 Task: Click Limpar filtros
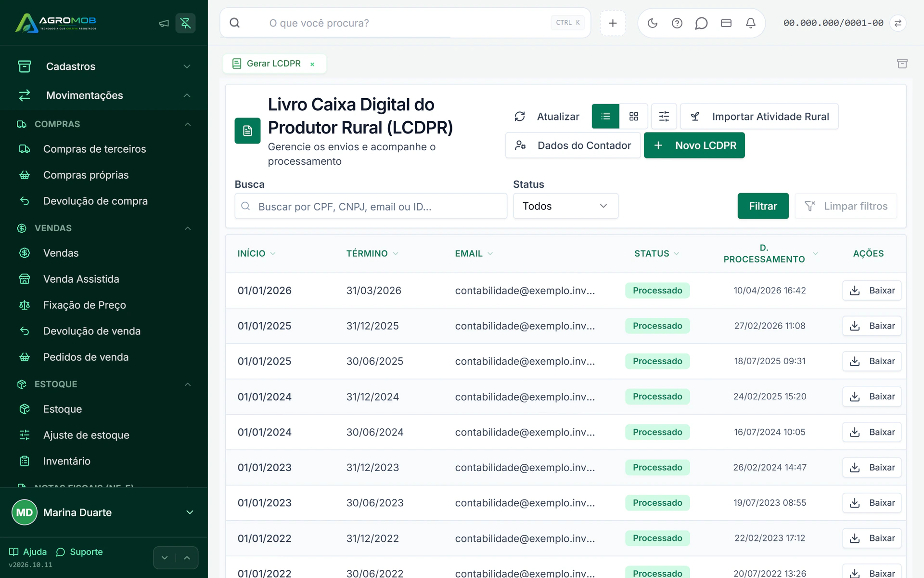click(x=846, y=206)
